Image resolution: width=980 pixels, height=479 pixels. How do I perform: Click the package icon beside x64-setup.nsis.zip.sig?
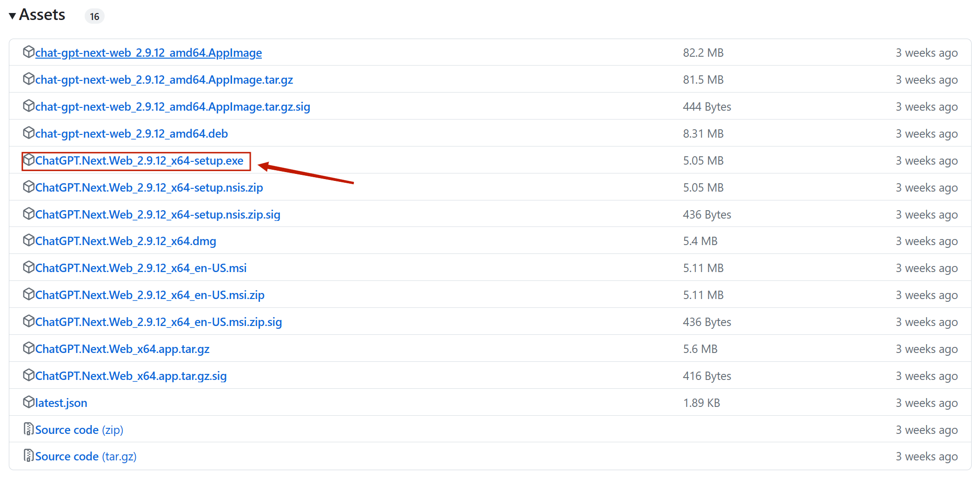(29, 213)
